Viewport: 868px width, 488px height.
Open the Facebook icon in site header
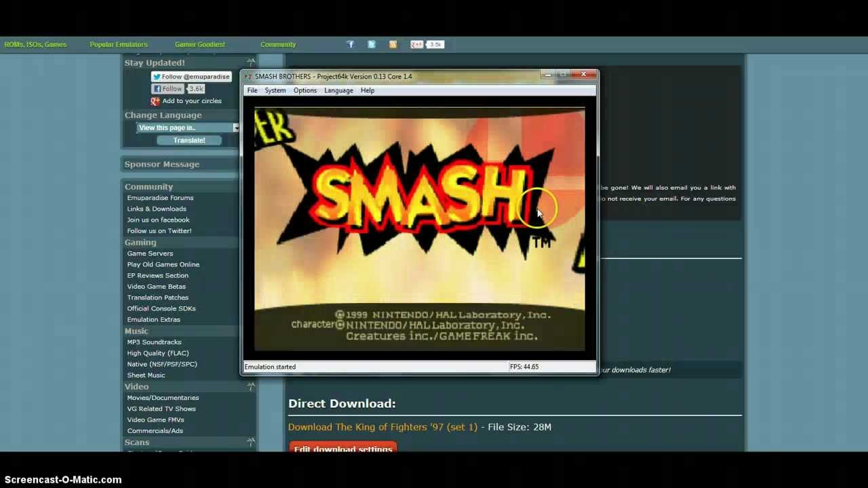click(x=350, y=44)
